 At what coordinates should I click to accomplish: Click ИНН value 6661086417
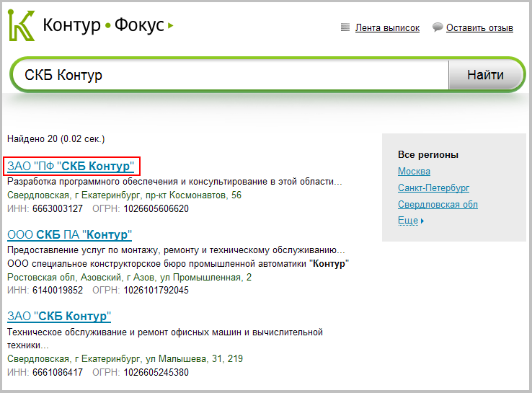pos(58,372)
